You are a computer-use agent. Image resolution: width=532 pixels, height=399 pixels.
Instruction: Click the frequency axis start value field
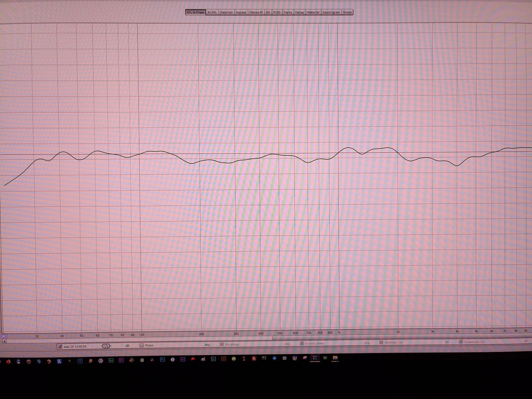[x=3, y=337]
